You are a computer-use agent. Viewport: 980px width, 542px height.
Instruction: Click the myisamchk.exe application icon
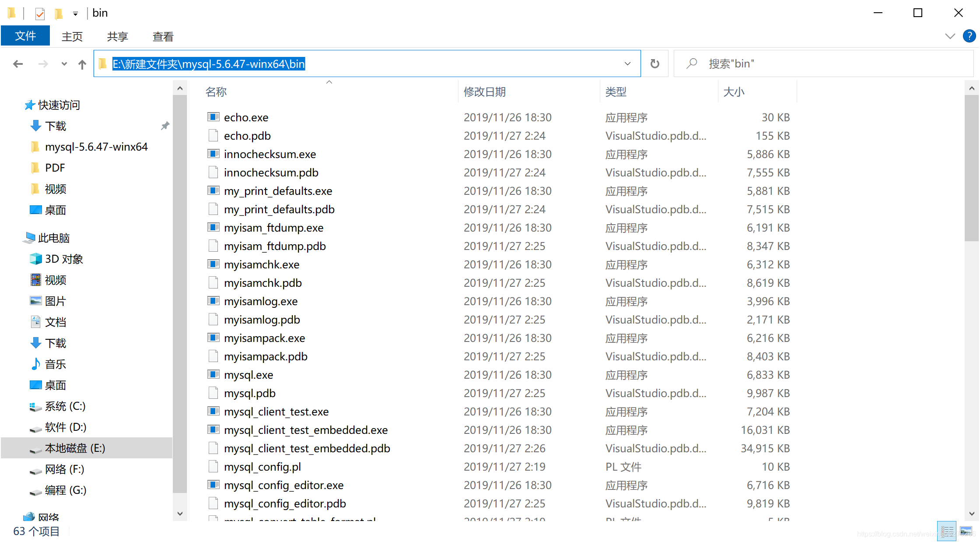[213, 264]
